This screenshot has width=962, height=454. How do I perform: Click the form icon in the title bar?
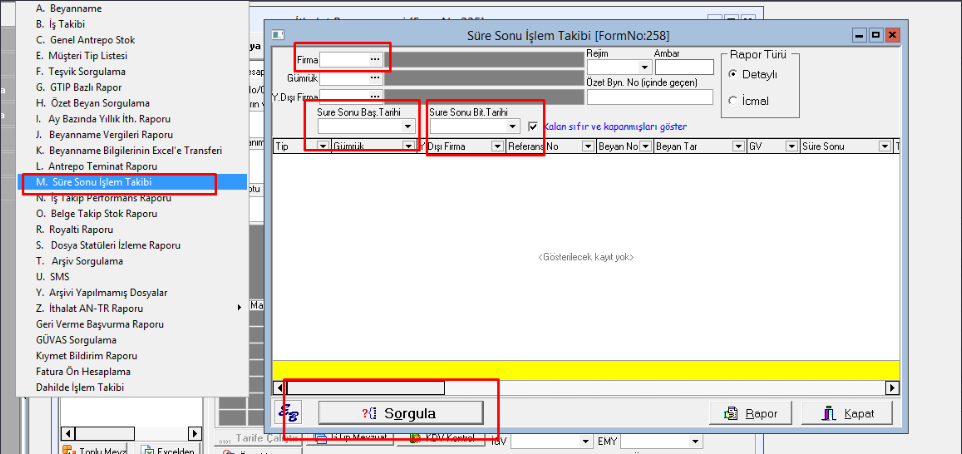[279, 35]
